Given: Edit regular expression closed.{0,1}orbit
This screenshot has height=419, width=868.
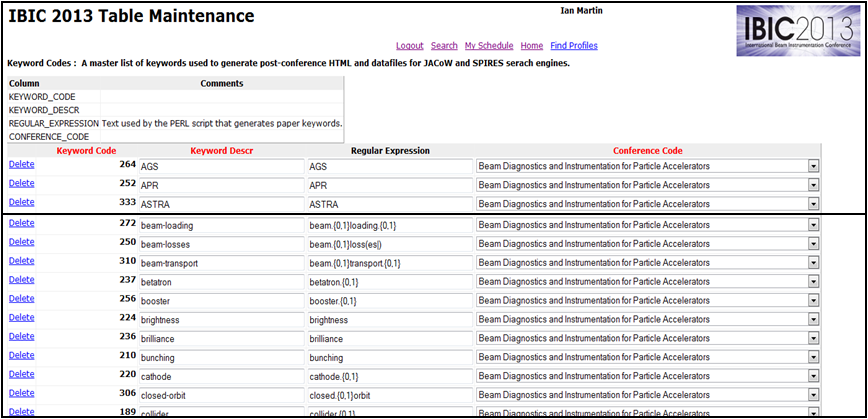Looking at the screenshot, I should point(390,395).
